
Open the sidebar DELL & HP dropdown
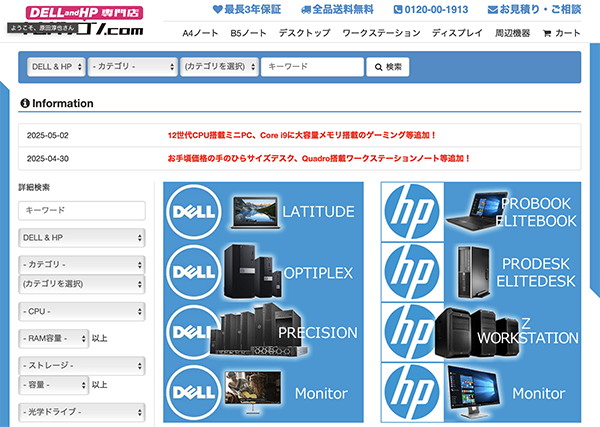tap(82, 238)
